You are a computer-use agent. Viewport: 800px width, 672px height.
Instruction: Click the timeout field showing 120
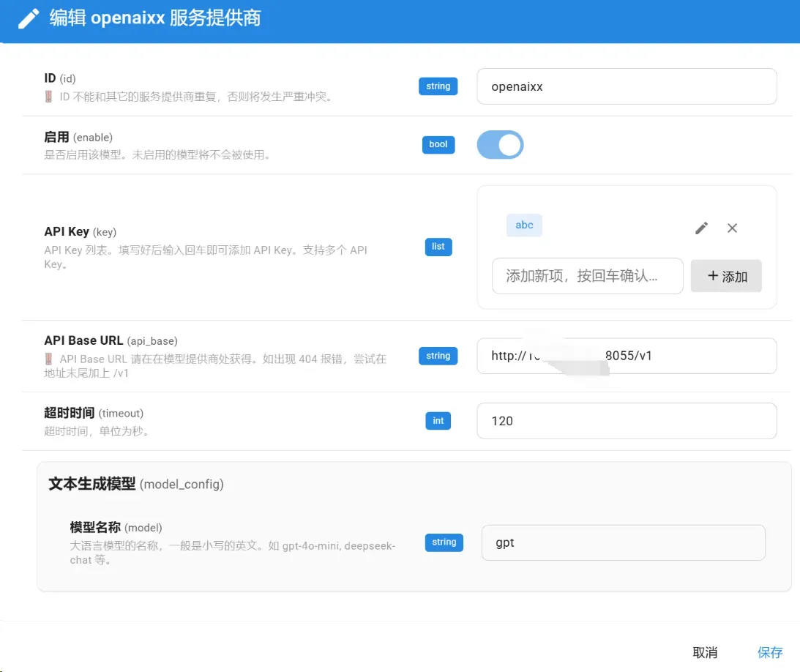627,421
